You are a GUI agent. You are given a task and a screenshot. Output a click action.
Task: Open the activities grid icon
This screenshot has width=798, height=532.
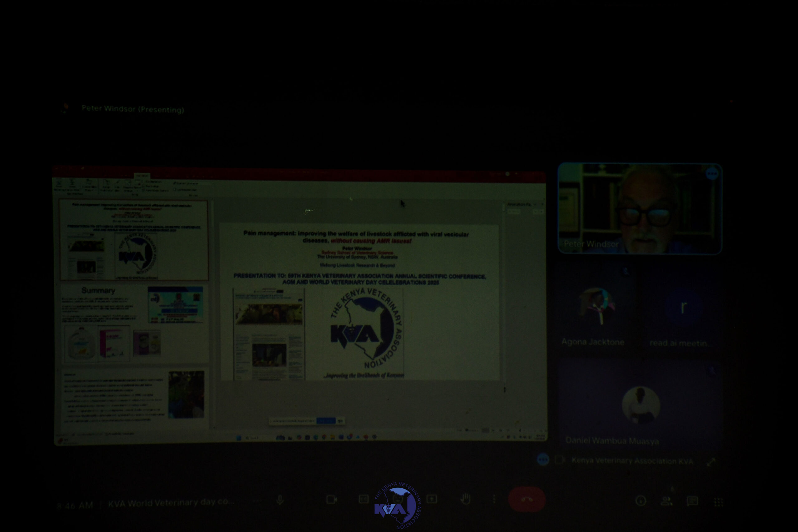718,502
